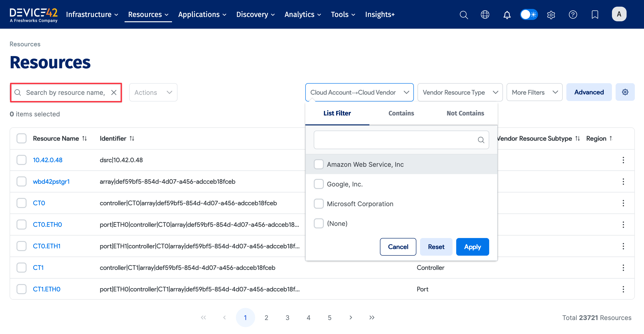Click the Apply button in the filter panel

click(x=472, y=247)
